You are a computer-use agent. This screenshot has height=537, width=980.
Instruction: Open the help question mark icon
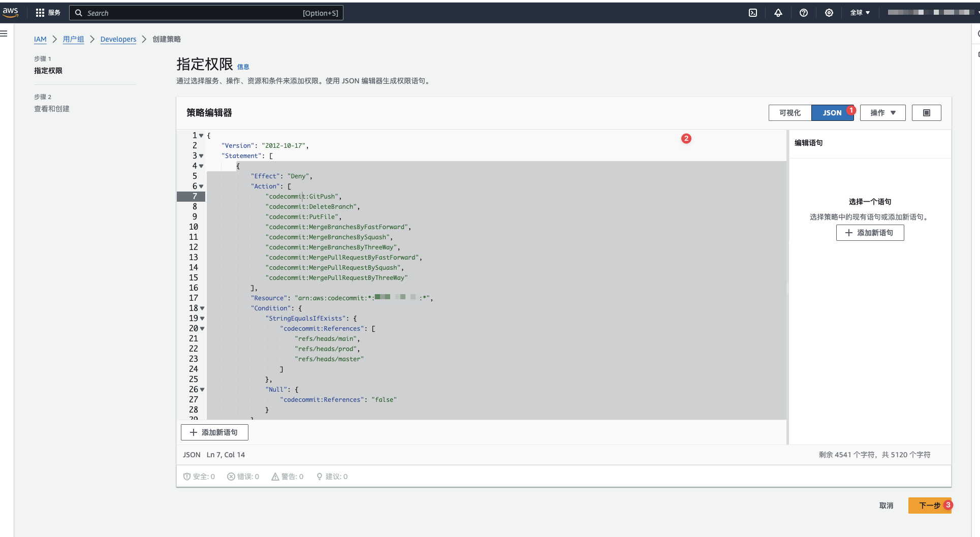tap(804, 13)
